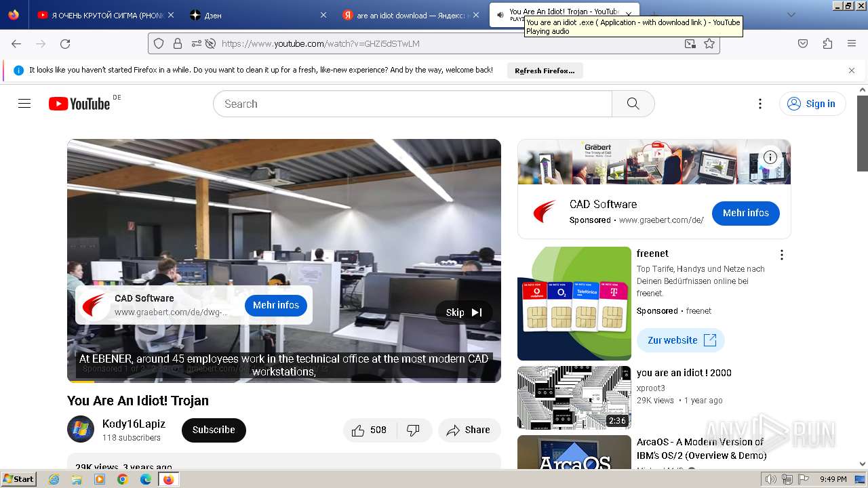Open the autoplay blocked icon in address bar
The image size is (868, 488).
pos(210,43)
